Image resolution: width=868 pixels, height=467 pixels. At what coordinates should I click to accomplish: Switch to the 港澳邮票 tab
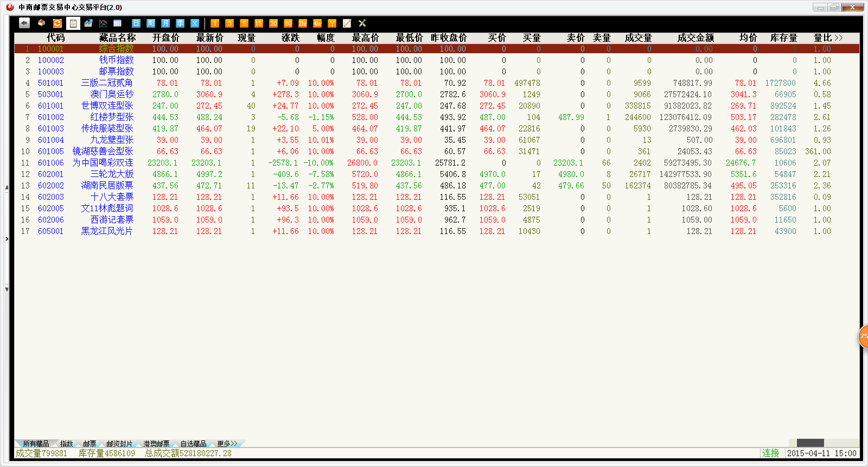point(156,444)
